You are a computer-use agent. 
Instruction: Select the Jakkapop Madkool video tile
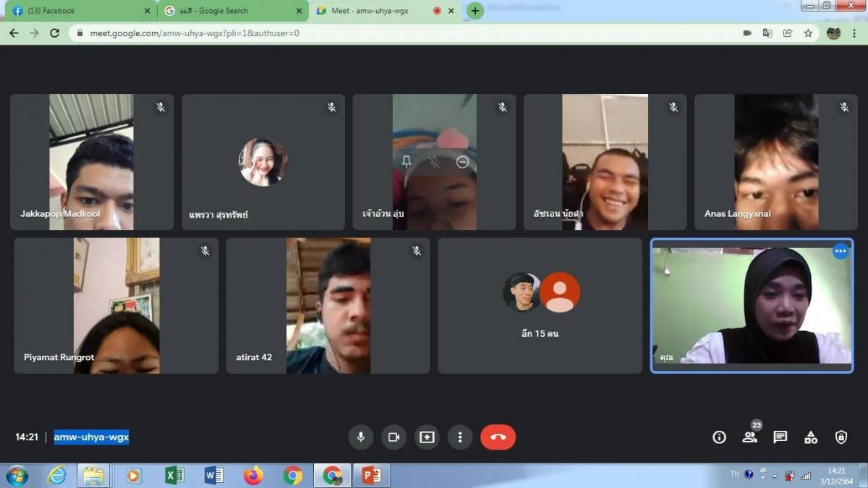pyautogui.click(x=92, y=162)
